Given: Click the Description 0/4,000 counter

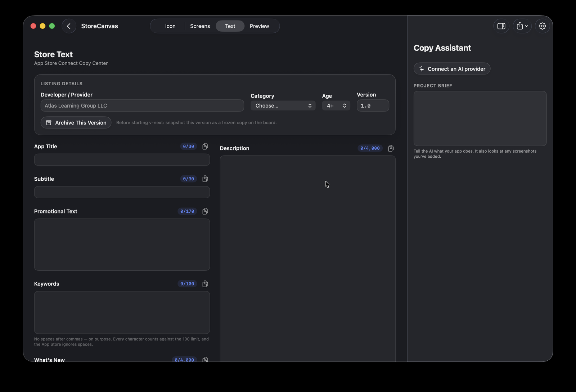Looking at the screenshot, I should coord(370,148).
